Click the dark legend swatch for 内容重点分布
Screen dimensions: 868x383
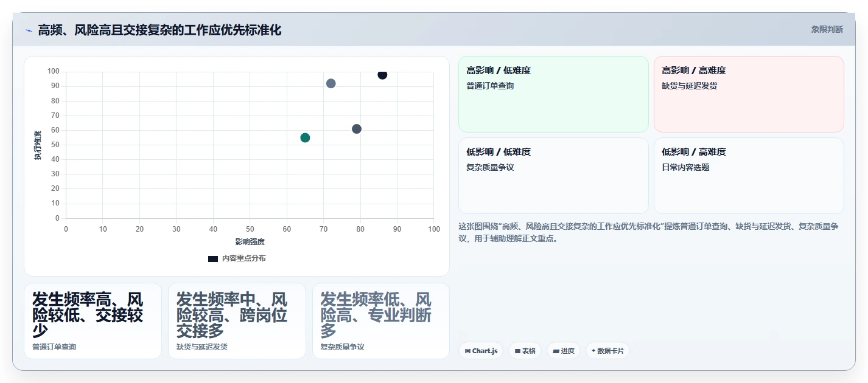pos(213,258)
